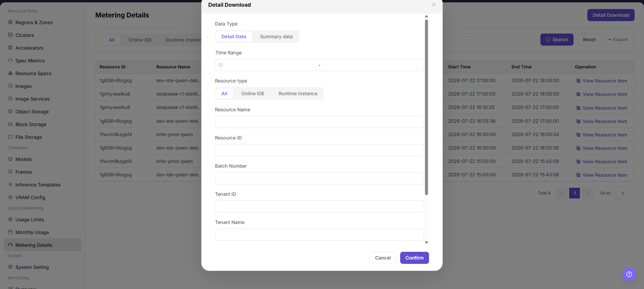
Task: Open Inference Templates in the sidebar
Action: tap(38, 185)
